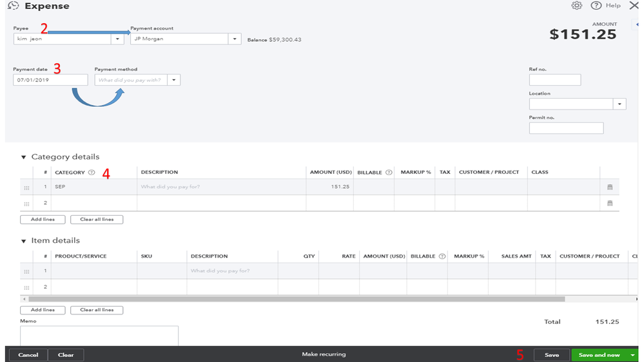Open the settings gear icon
This screenshot has height=362, width=644.
[577, 5]
